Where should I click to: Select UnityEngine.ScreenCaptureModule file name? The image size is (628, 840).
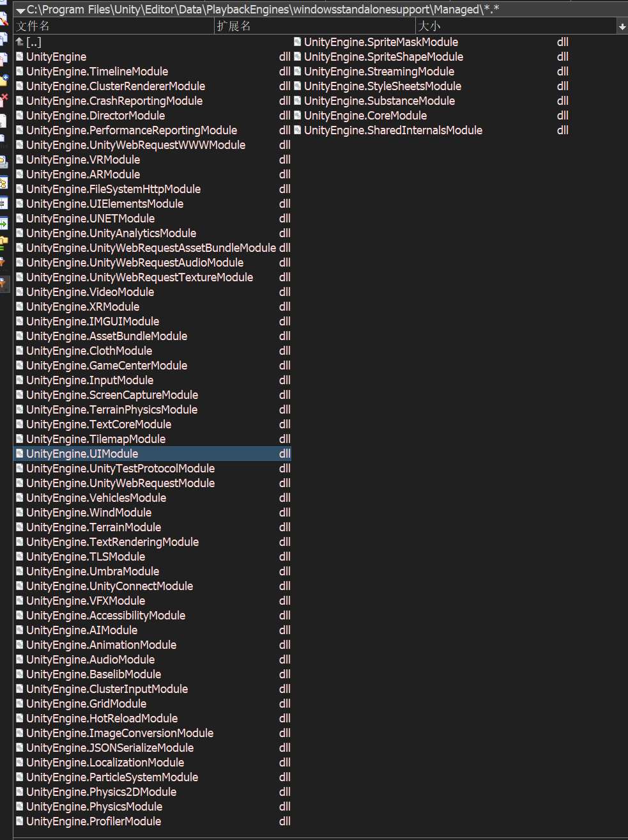[112, 395]
